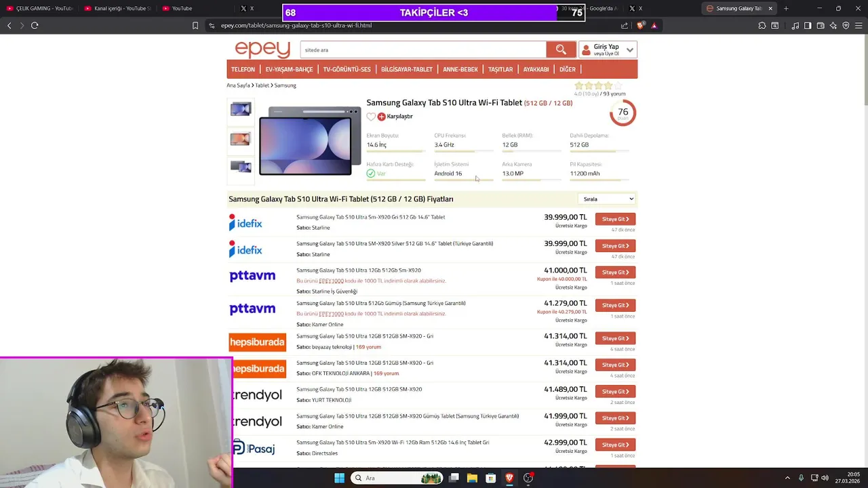Open Ana Sayfa breadcrumb link
This screenshot has width=868, height=488.
point(238,85)
